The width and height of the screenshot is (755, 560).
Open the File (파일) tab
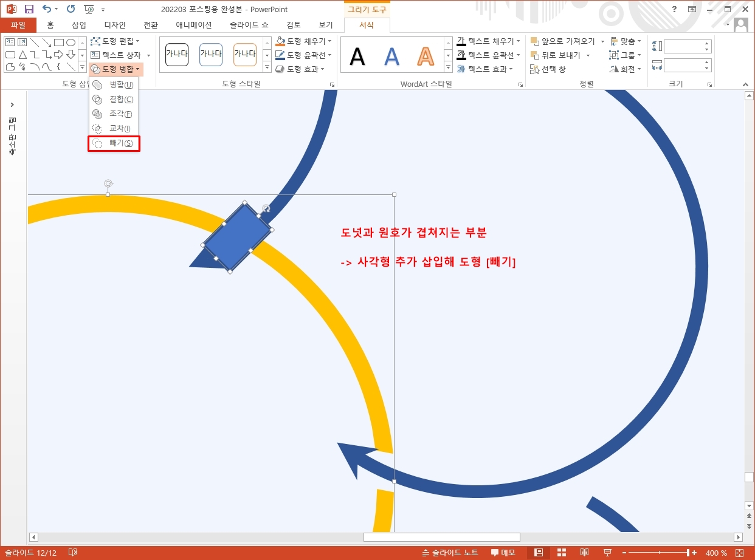tap(18, 25)
